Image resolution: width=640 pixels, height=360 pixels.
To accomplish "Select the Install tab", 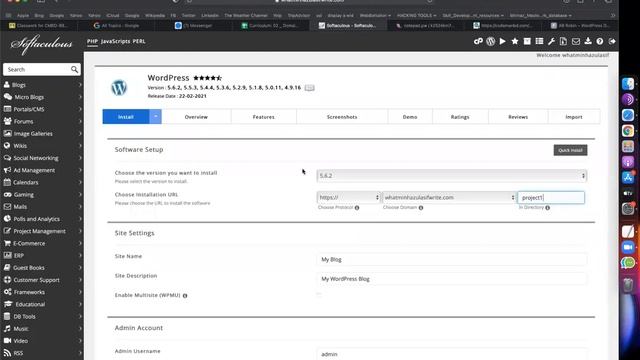I will point(126,117).
